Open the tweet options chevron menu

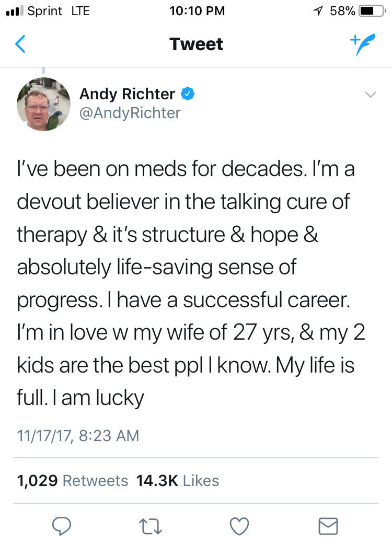(370, 95)
